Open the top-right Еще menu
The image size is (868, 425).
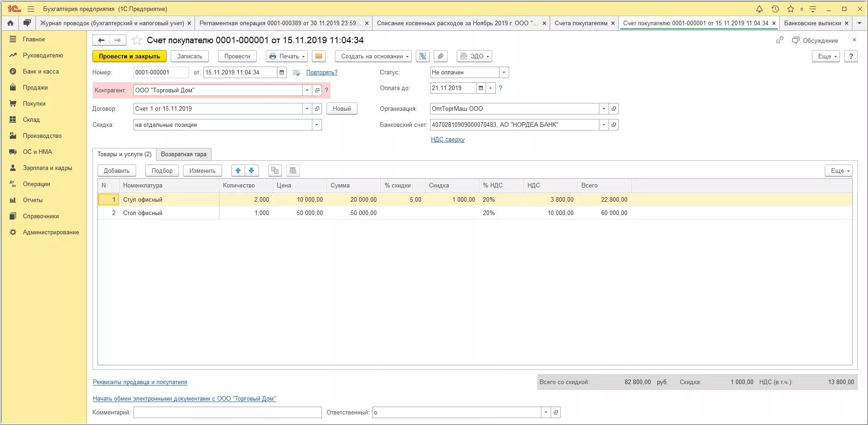coord(826,56)
